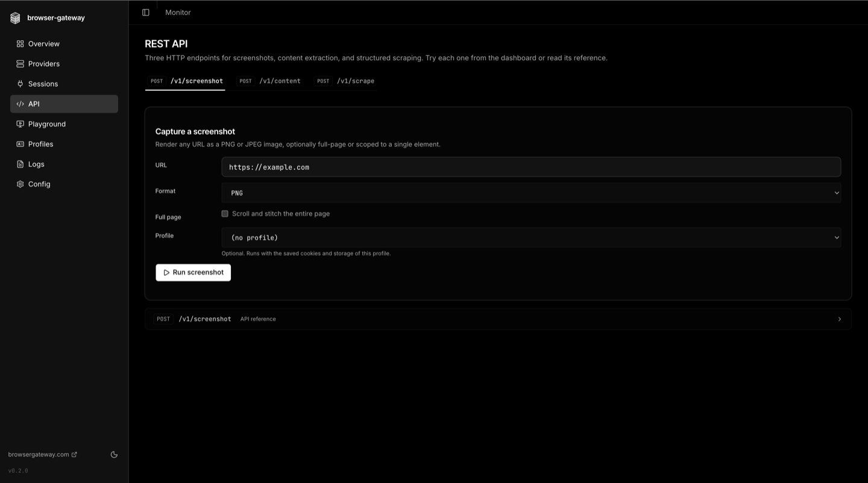This screenshot has height=483, width=868.
Task: Click the API code brackets icon
Action: (20, 104)
